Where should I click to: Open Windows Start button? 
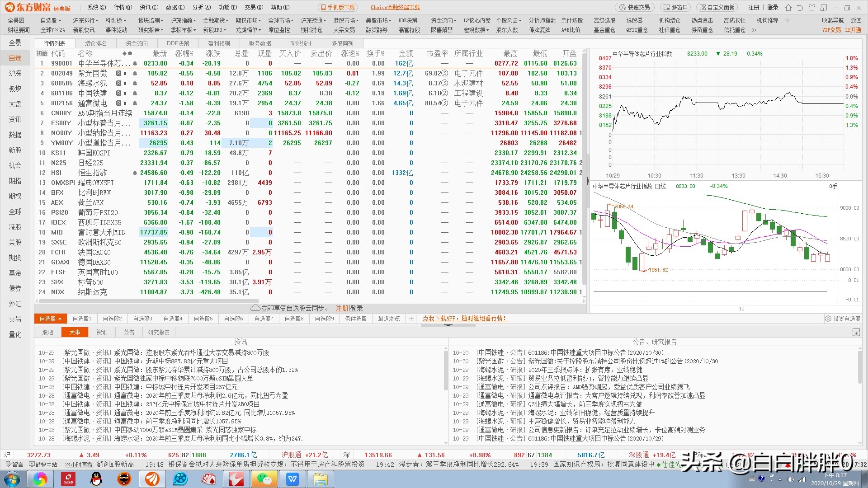(x=12, y=479)
